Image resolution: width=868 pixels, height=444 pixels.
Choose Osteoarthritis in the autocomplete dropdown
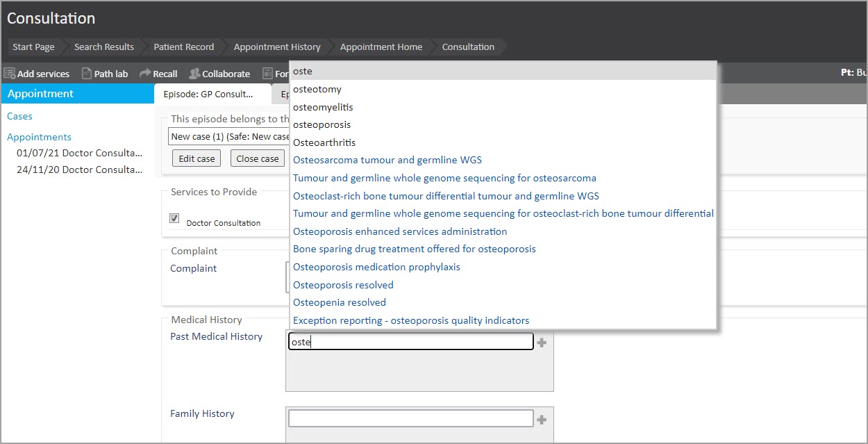click(x=324, y=142)
